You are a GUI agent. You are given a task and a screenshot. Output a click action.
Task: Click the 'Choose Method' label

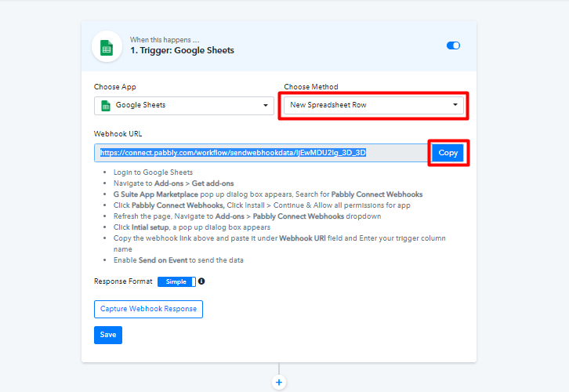(x=311, y=87)
